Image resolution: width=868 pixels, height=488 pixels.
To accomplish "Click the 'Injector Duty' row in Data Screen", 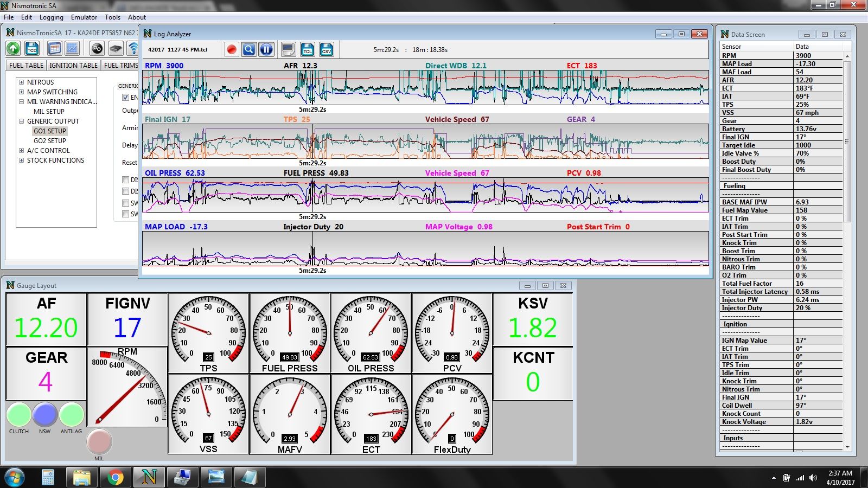I will [x=781, y=308].
